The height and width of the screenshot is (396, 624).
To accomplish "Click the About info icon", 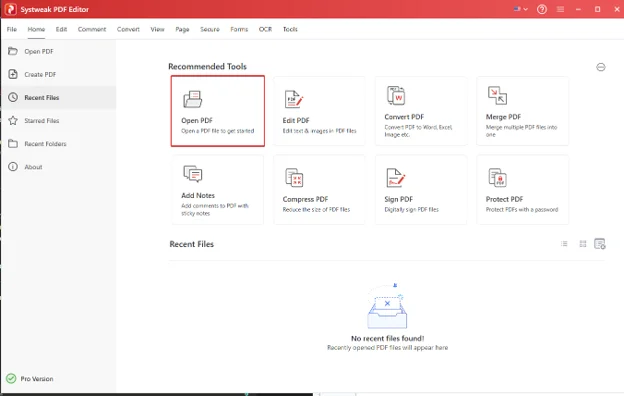I will pos(13,166).
